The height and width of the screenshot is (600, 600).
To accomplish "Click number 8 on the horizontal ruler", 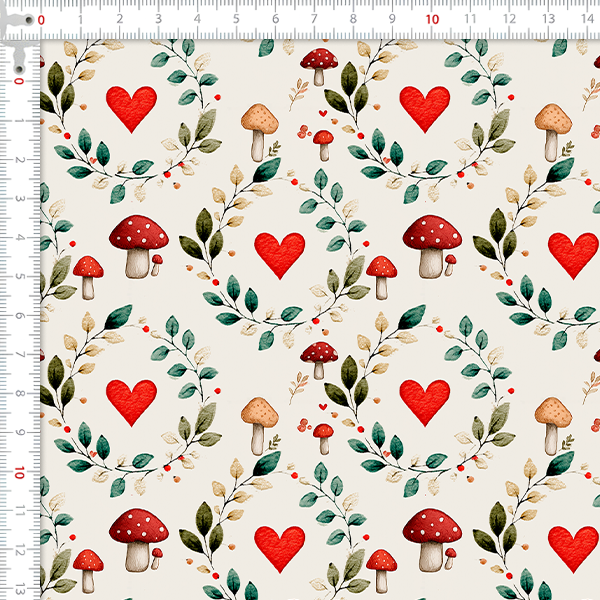I will point(353,18).
